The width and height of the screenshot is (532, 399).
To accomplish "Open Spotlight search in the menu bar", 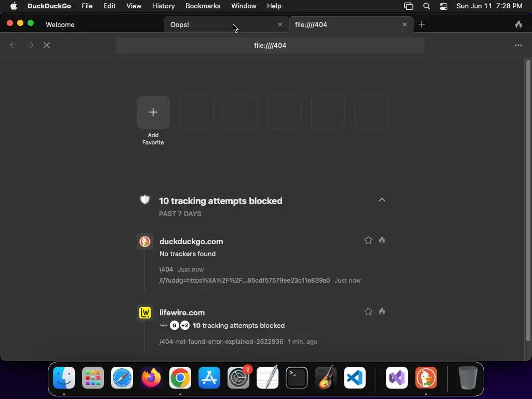I will coord(427,6).
